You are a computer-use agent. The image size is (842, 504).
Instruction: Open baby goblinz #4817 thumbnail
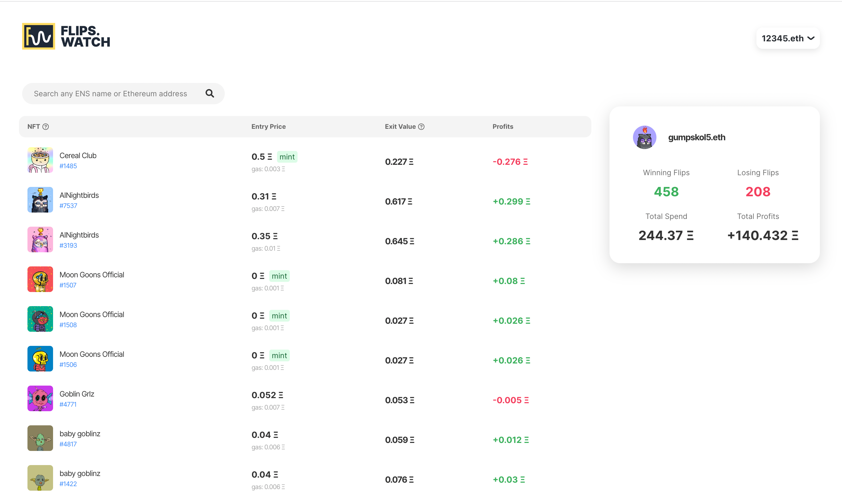(40, 438)
